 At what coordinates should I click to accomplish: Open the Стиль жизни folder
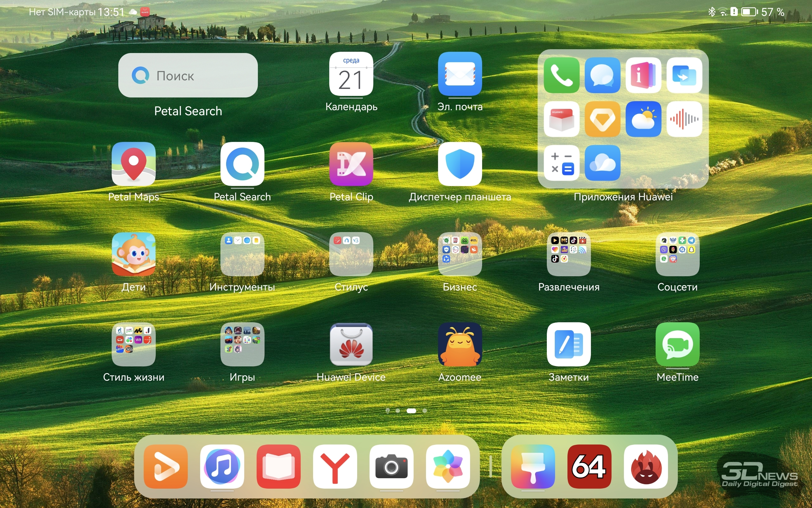(x=134, y=344)
